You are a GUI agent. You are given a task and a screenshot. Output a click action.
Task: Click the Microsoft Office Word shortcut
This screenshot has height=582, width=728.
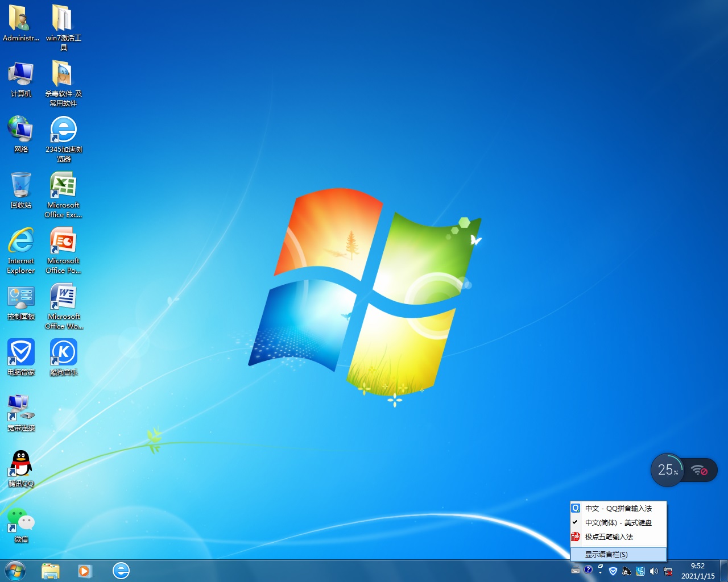tap(64, 297)
